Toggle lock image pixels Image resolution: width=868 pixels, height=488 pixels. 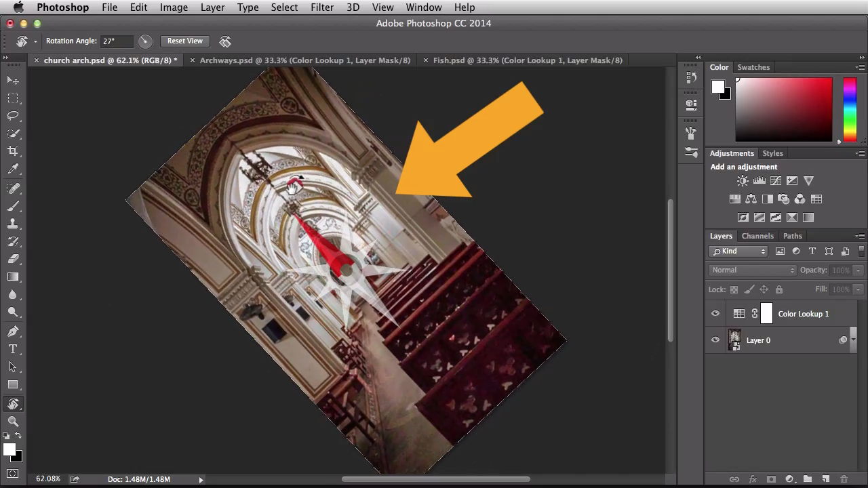pyautogui.click(x=749, y=289)
